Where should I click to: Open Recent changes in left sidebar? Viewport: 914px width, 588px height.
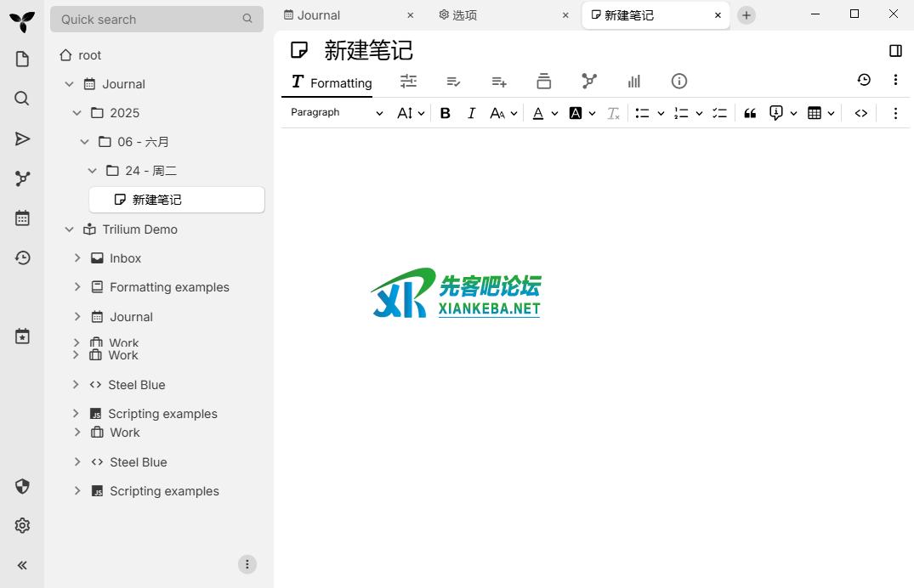click(x=22, y=257)
